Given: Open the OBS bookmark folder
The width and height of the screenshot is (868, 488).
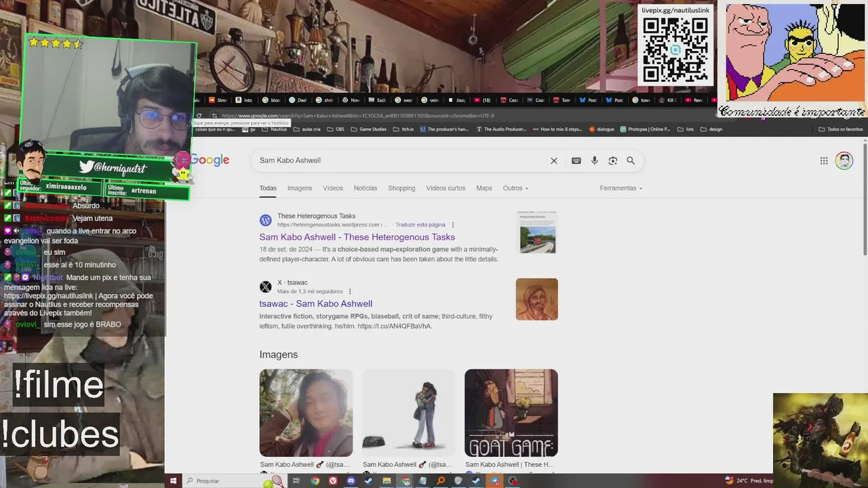Looking at the screenshot, I should tap(335, 129).
